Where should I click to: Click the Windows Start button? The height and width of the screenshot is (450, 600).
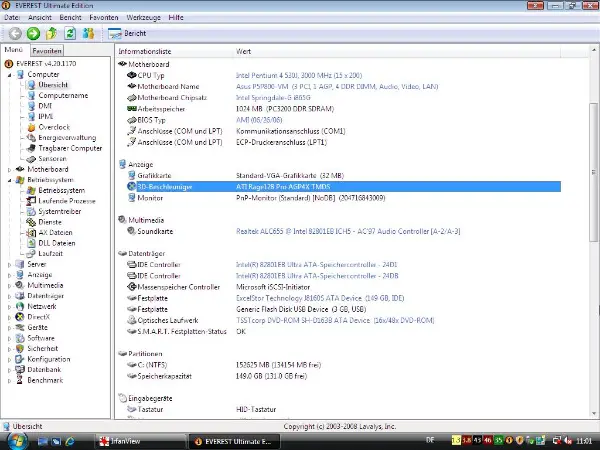[17, 439]
